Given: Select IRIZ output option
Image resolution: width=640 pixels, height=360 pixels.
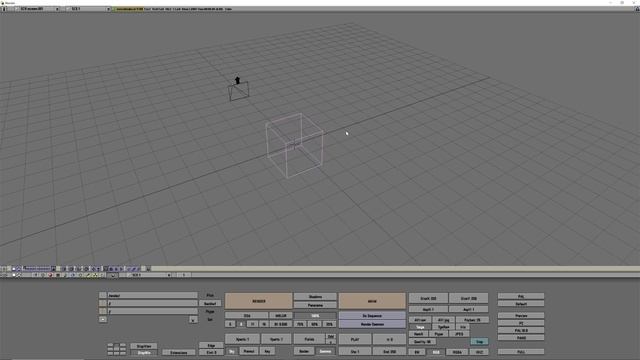Looking at the screenshot, I should [479, 352].
